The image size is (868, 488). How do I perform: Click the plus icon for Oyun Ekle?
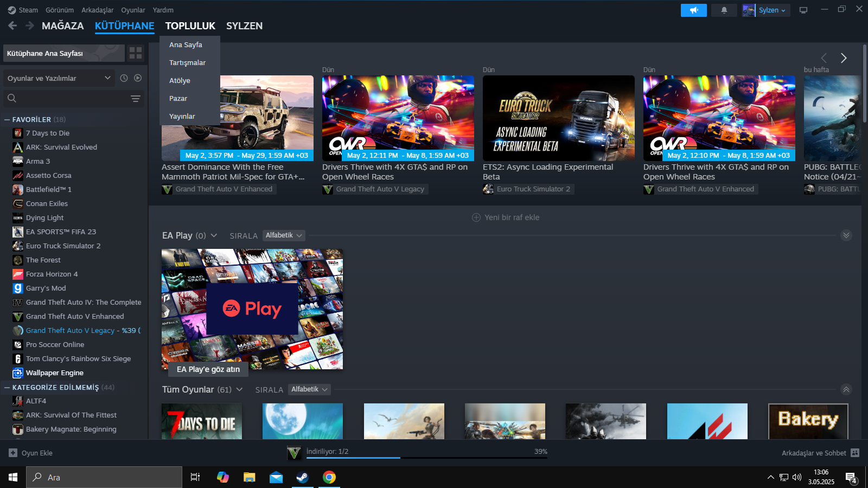pos(13,453)
